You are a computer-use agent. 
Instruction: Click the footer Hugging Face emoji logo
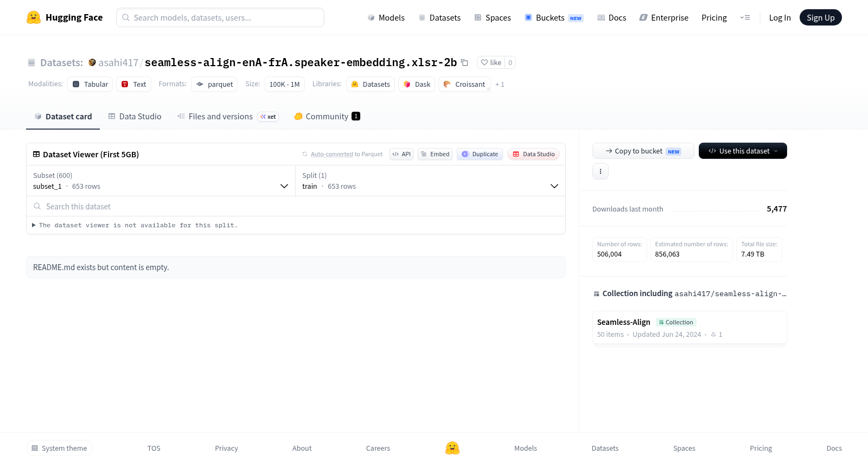(452, 448)
